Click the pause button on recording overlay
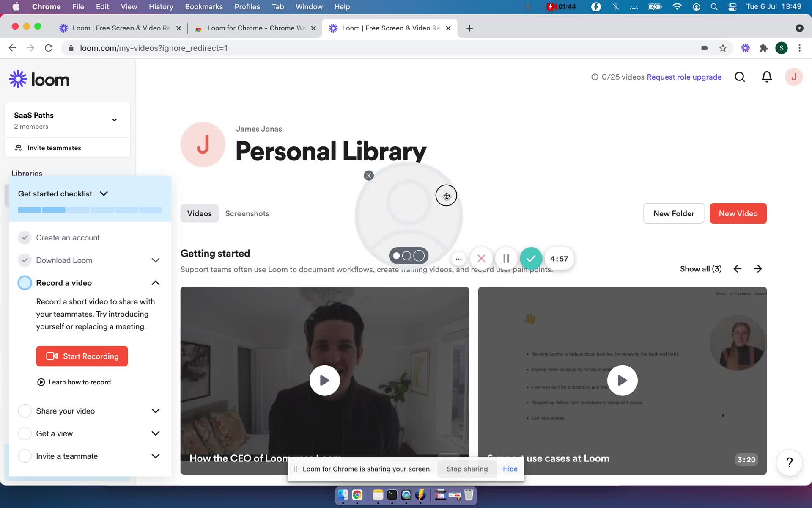 506,258
